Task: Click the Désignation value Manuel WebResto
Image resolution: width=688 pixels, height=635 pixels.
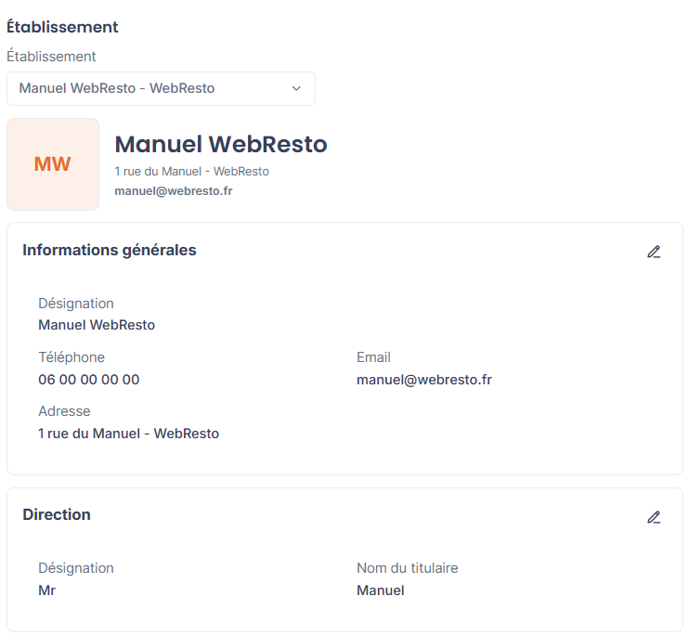Action: pyautogui.click(x=97, y=325)
